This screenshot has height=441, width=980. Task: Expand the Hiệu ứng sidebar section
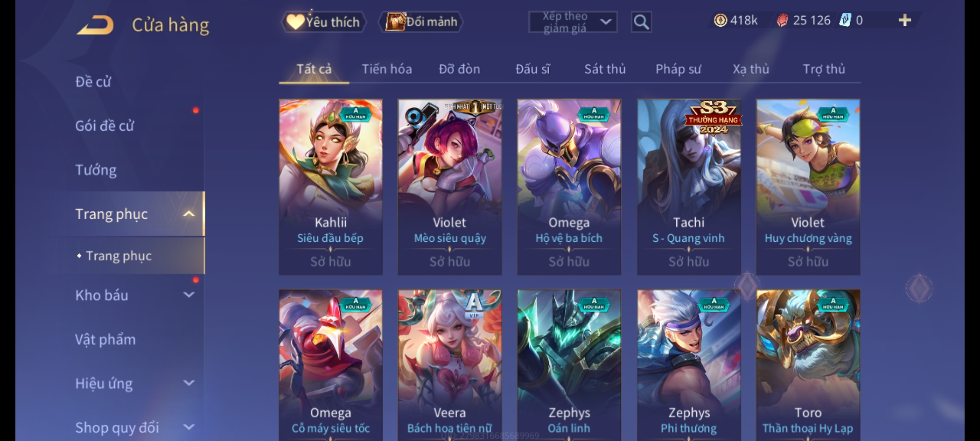[x=189, y=383]
